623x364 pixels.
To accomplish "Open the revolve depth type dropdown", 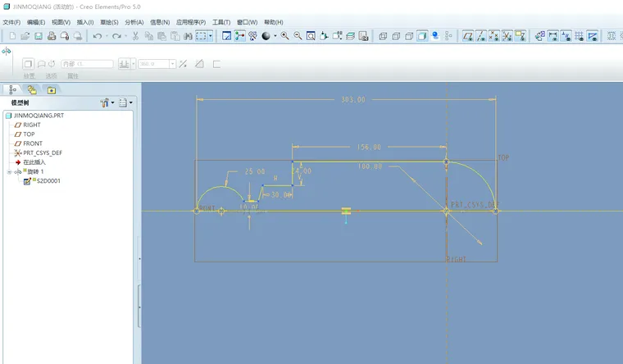I will 134,64.
